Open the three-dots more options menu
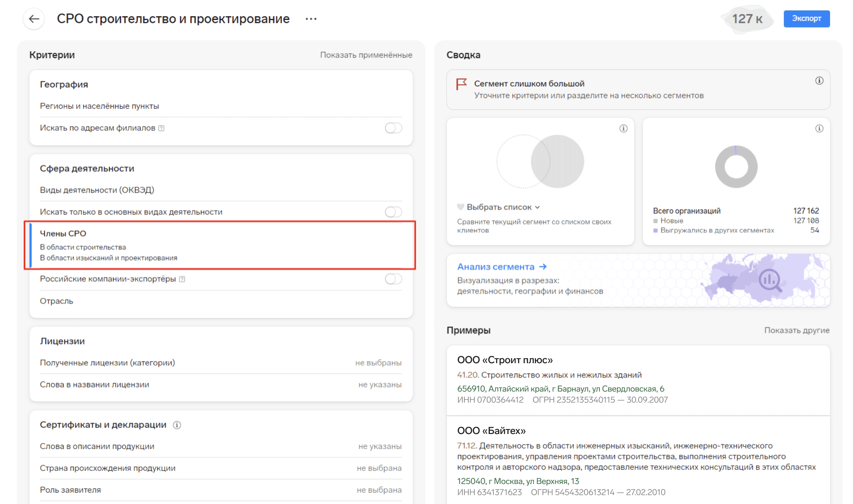853x504 pixels. coord(311,19)
